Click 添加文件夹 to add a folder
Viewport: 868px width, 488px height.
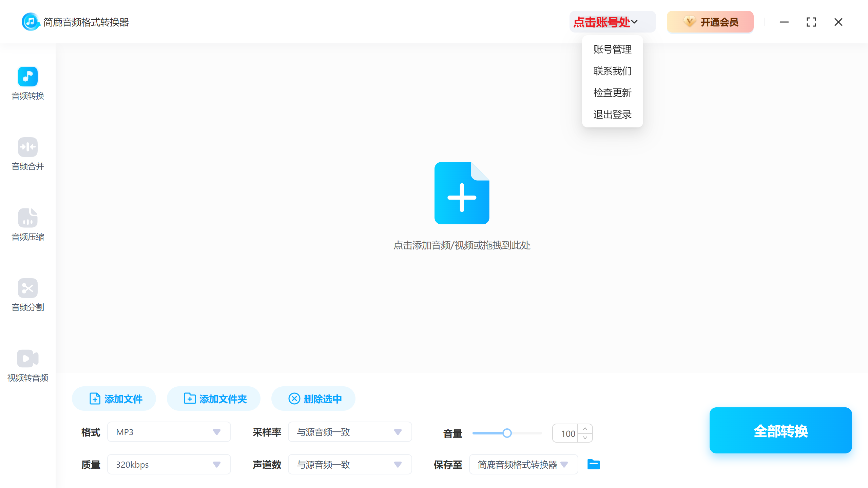pos(213,399)
